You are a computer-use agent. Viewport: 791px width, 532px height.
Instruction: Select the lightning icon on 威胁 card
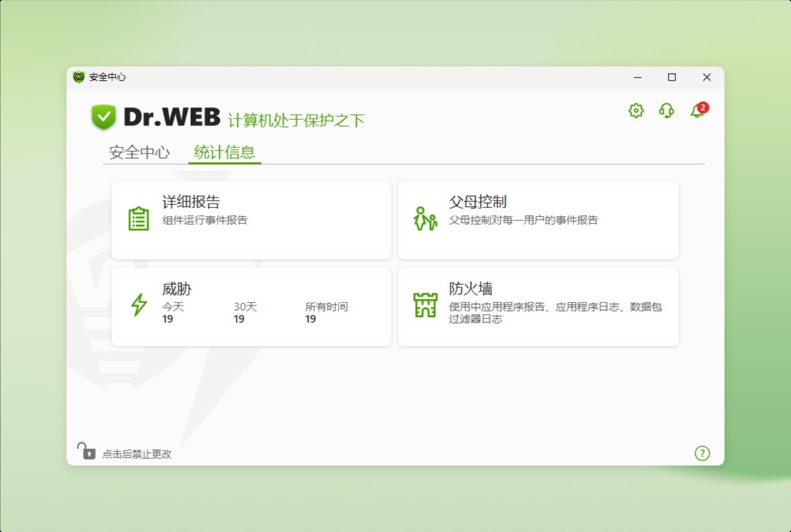138,304
